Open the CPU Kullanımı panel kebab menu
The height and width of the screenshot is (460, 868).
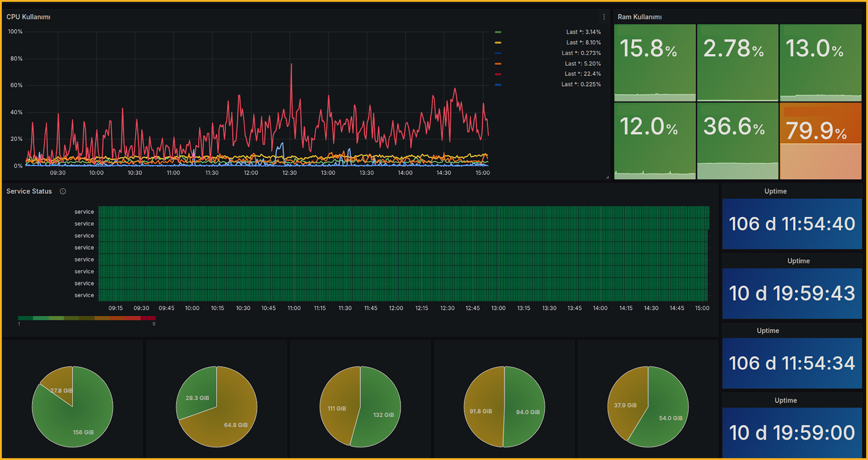[604, 17]
